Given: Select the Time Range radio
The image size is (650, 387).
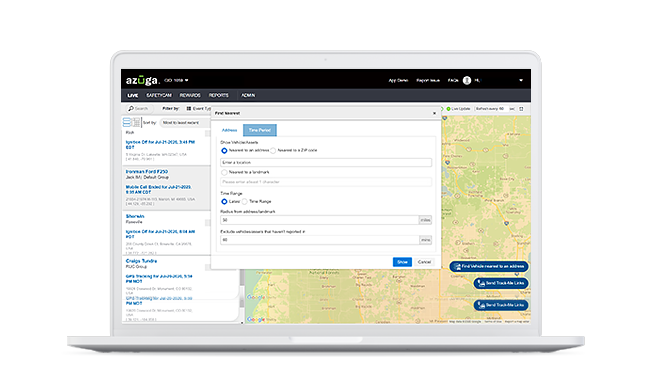Looking at the screenshot, I should pos(245,201).
